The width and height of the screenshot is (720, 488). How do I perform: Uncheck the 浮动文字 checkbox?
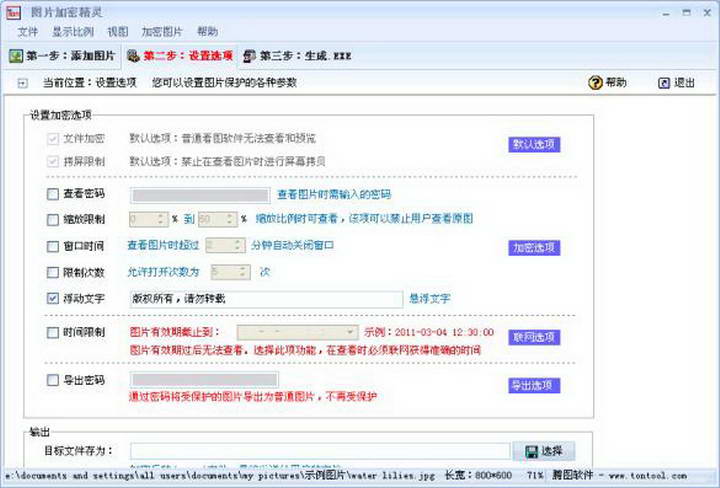point(53,299)
